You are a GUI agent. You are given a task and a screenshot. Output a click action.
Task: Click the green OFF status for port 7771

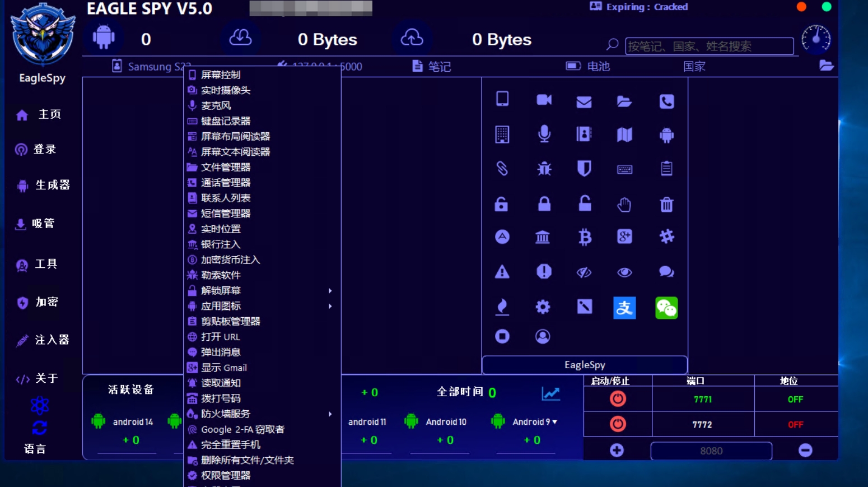coord(795,400)
